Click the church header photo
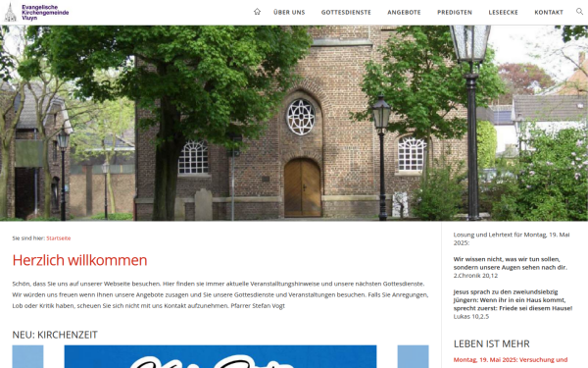588x368 pixels. pos(294,124)
